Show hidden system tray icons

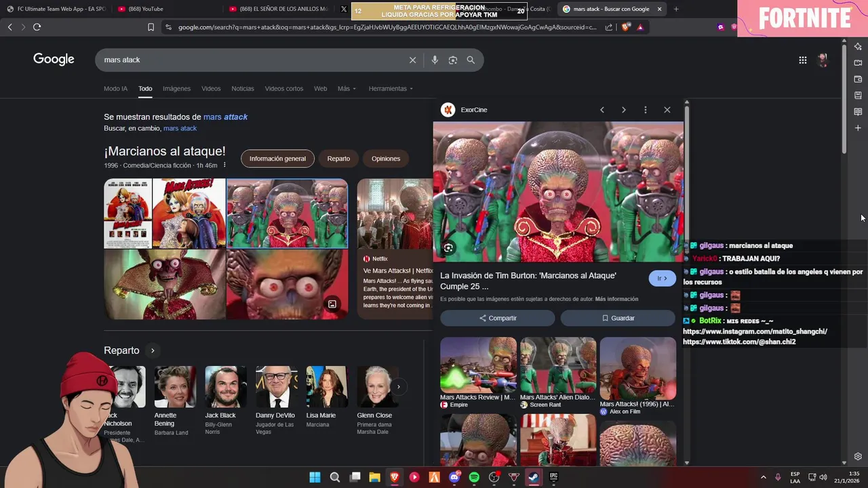(763, 477)
